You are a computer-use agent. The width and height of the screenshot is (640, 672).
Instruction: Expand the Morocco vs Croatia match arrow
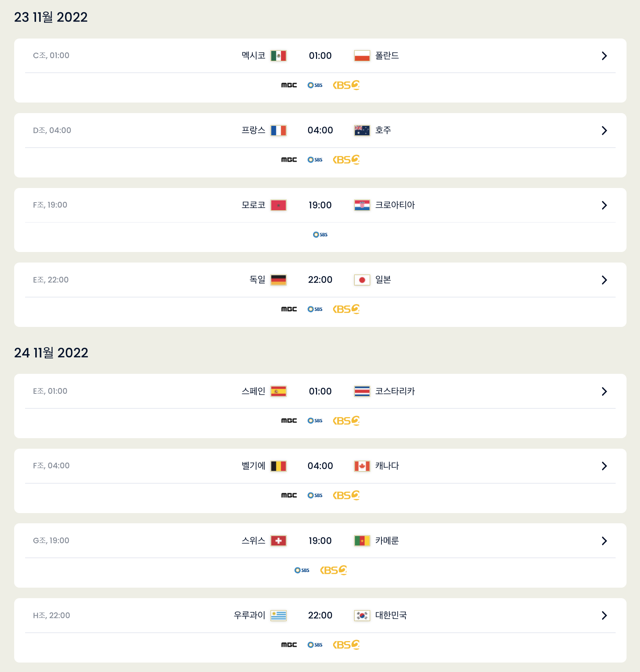coord(604,205)
